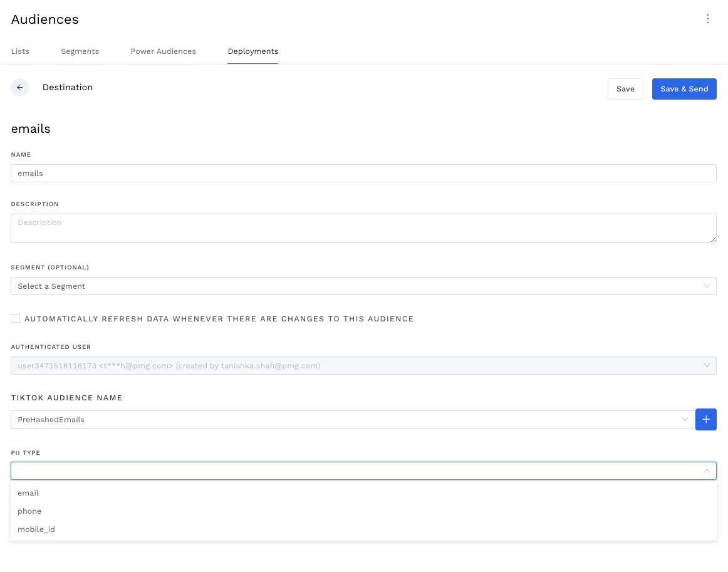The height and width of the screenshot is (572, 728).
Task: Click the Segment dropdown chevron arrow
Action: coord(707,286)
